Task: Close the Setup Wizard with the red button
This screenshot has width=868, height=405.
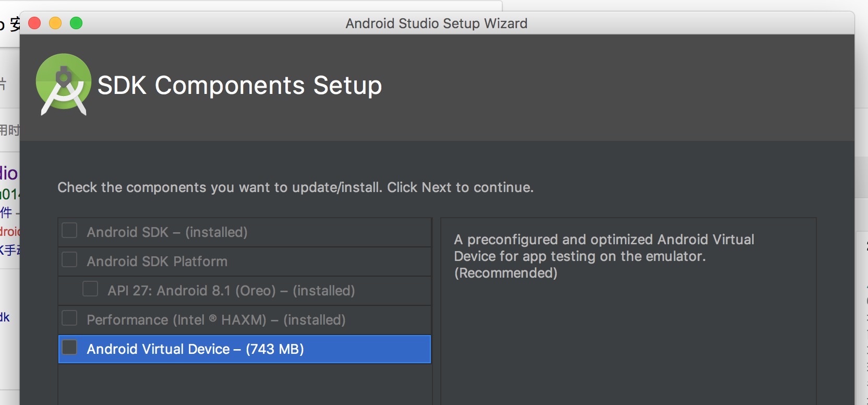Action: (x=34, y=23)
